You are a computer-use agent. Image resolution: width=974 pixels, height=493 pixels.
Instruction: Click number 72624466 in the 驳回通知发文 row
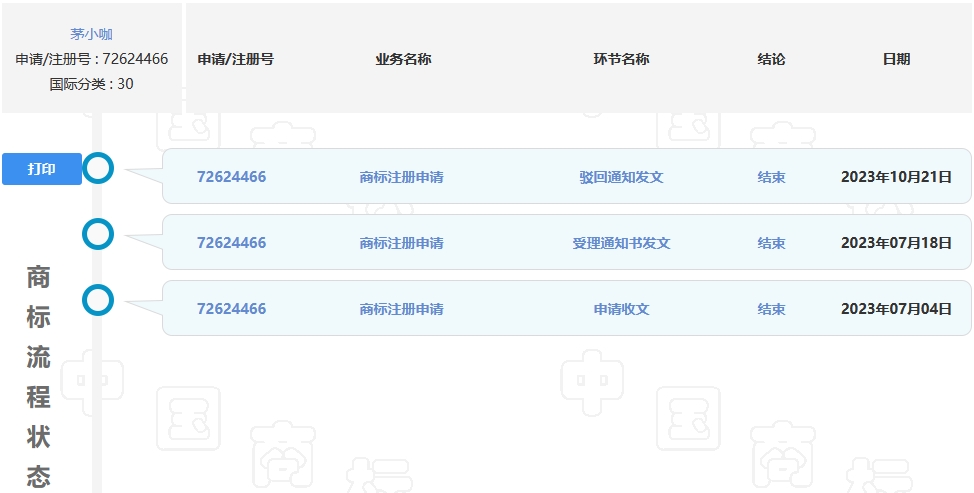[x=232, y=177]
